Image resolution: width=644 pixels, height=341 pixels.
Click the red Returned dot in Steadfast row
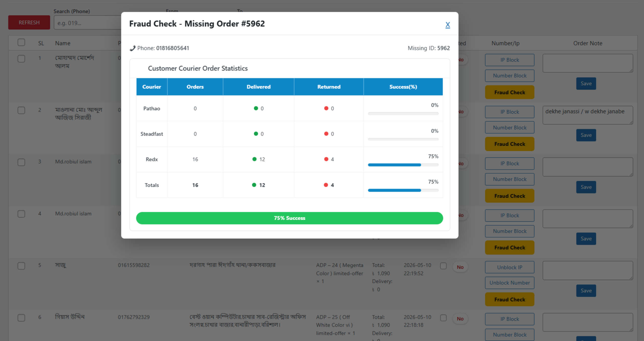click(326, 134)
